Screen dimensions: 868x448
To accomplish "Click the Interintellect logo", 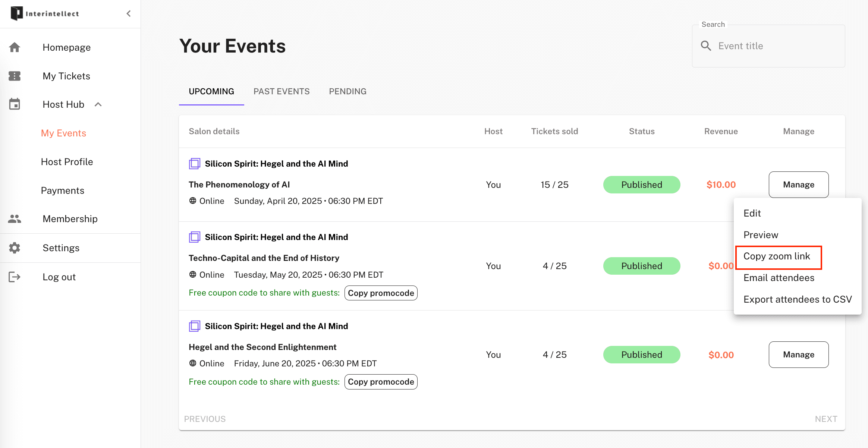I will 45,13.
